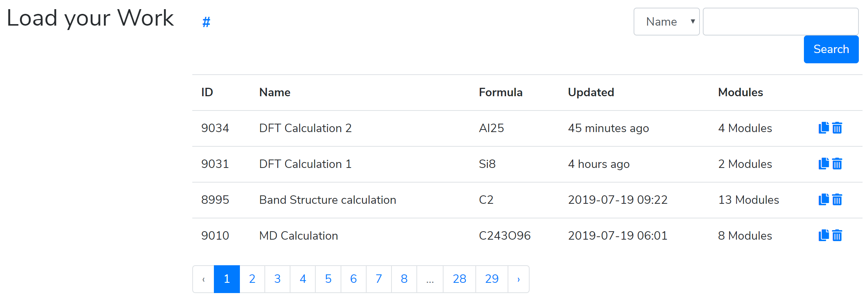The image size is (868, 300).
Task: Select current page 1 in pagination
Action: click(227, 279)
